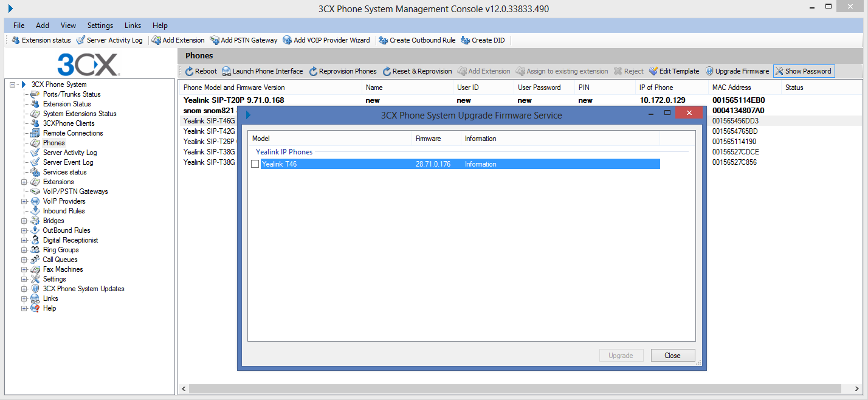Click the Yealink IP Phones group header
The height and width of the screenshot is (400, 868).
point(284,151)
